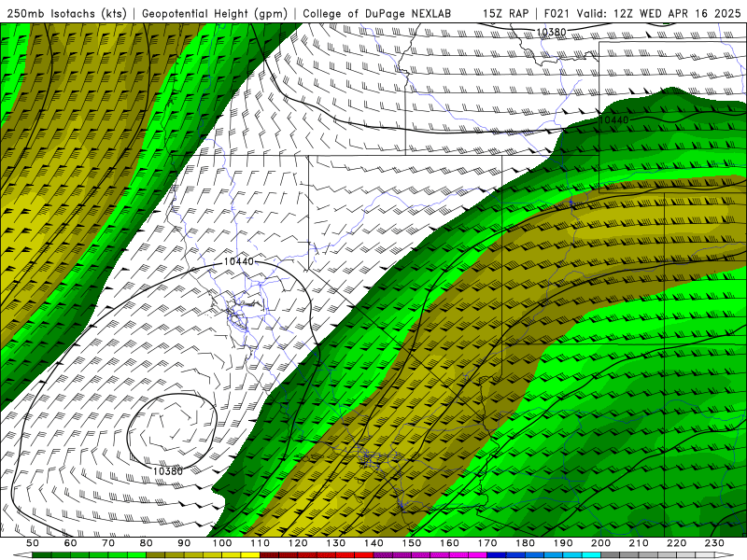Click the 150 label on the color scale
The width and height of the screenshot is (747, 560).
coord(412,543)
